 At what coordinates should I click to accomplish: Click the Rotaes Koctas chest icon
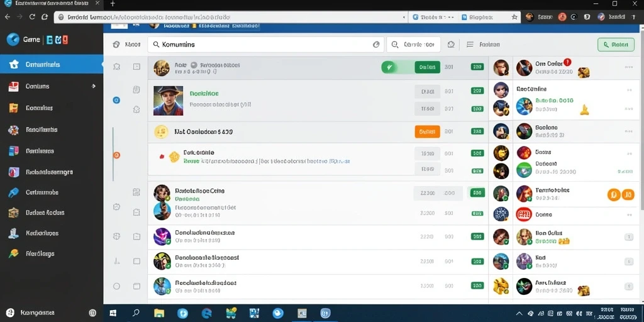point(14,213)
